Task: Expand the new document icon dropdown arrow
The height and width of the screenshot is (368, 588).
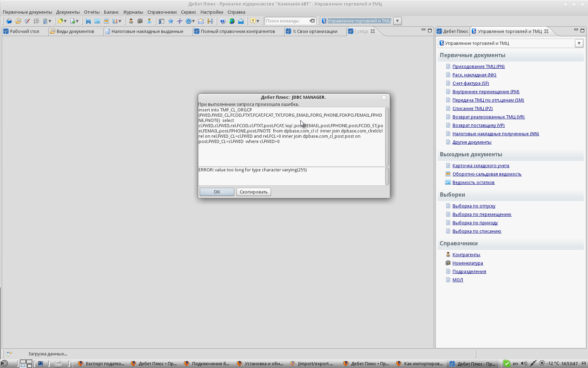Action: 77,21
